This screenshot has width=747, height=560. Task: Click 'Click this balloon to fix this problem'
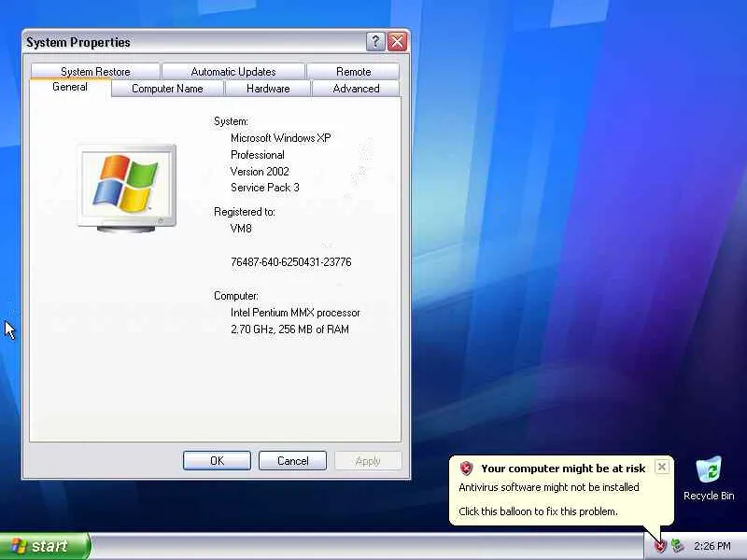539,511
